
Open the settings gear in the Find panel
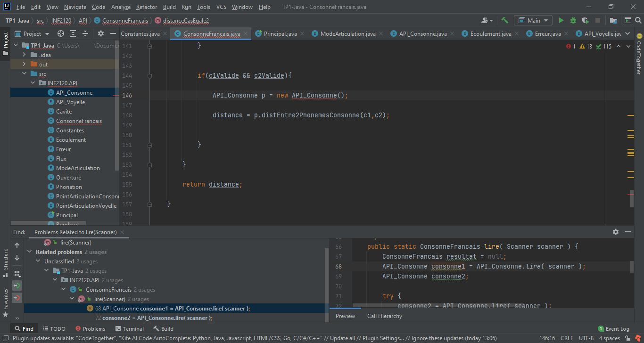[616, 232]
